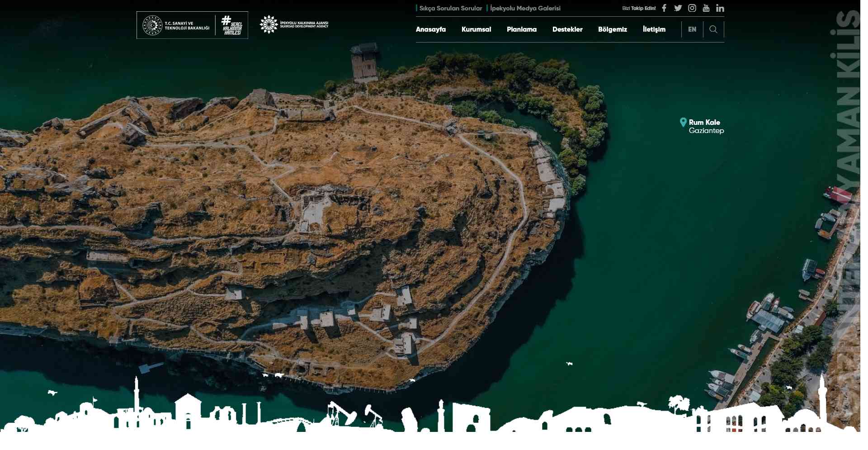Go to the Anasayfa menu item

430,29
